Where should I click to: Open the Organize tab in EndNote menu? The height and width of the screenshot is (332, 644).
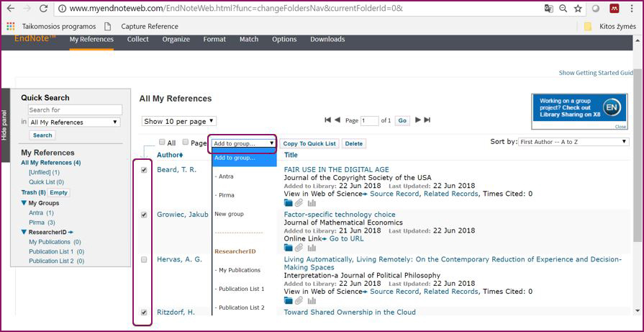click(x=176, y=40)
